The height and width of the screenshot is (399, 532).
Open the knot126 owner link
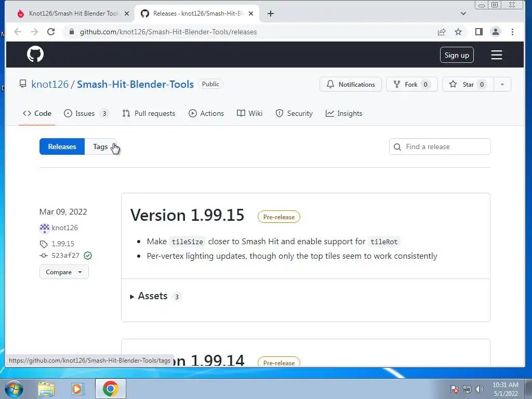click(50, 84)
